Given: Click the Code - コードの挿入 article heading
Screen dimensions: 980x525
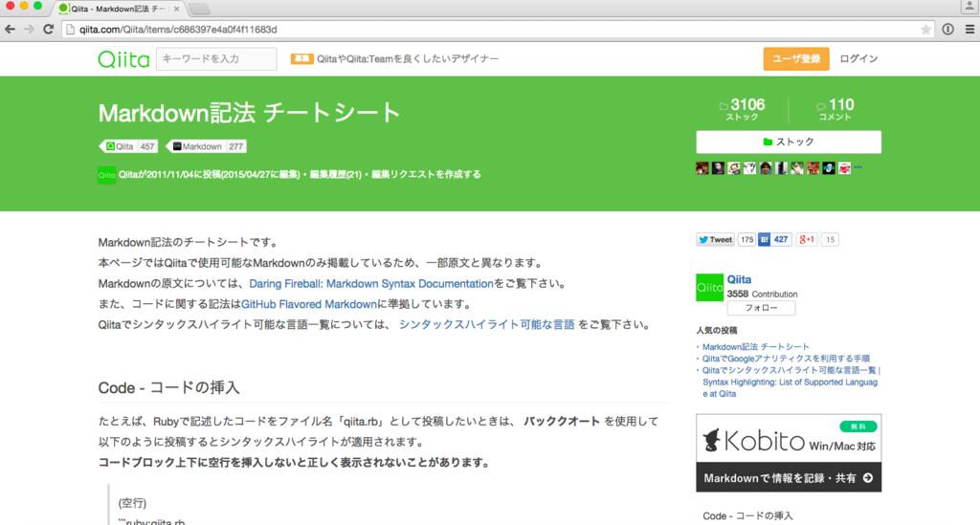Looking at the screenshot, I should [168, 387].
